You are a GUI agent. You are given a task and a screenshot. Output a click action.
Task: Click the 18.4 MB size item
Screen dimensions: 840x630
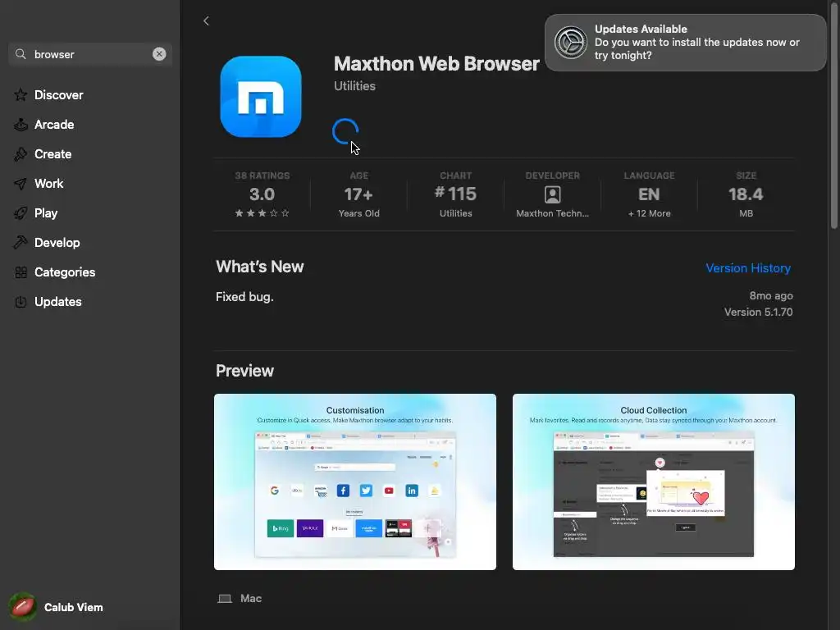coord(746,194)
